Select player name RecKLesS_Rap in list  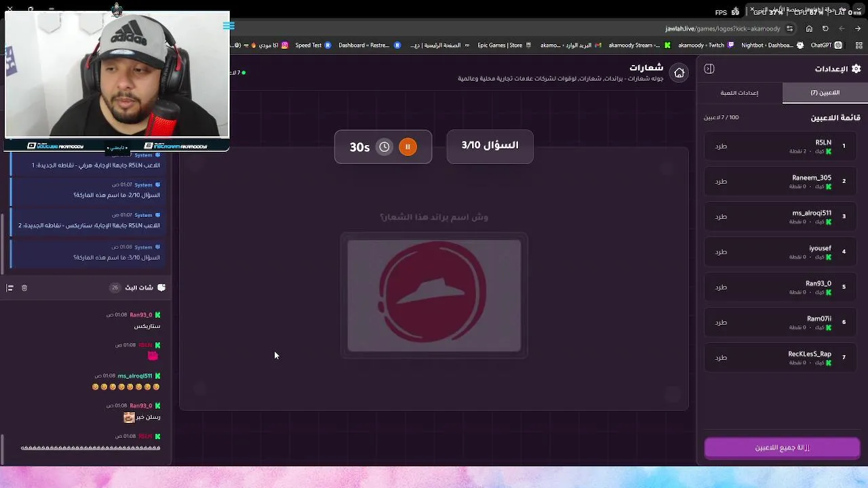810,354
